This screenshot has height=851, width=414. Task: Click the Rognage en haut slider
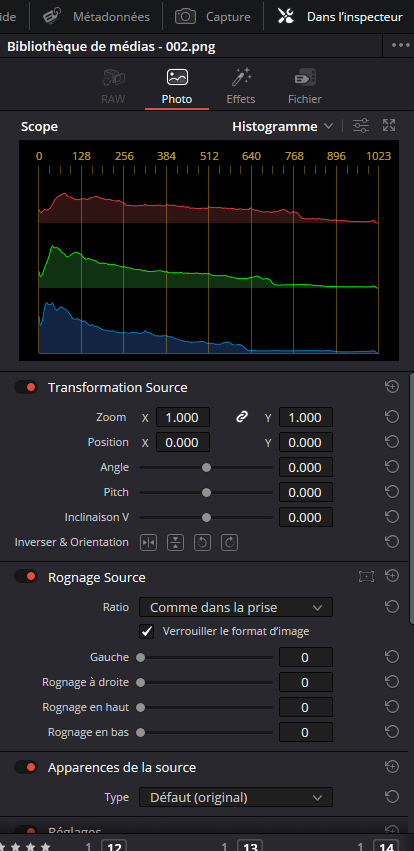tap(206, 707)
